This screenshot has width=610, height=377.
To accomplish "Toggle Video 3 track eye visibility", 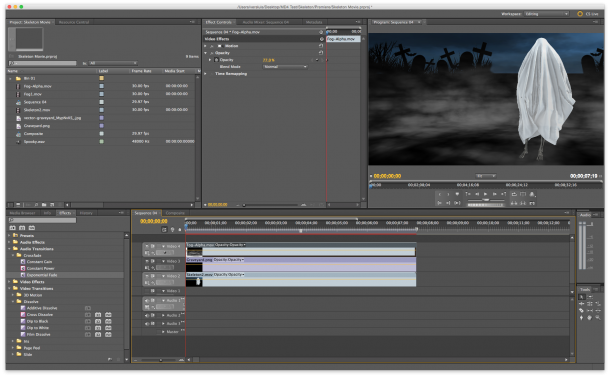I will point(147,261).
